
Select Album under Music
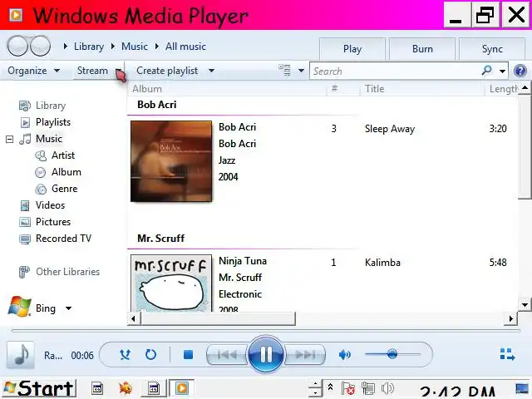click(66, 172)
